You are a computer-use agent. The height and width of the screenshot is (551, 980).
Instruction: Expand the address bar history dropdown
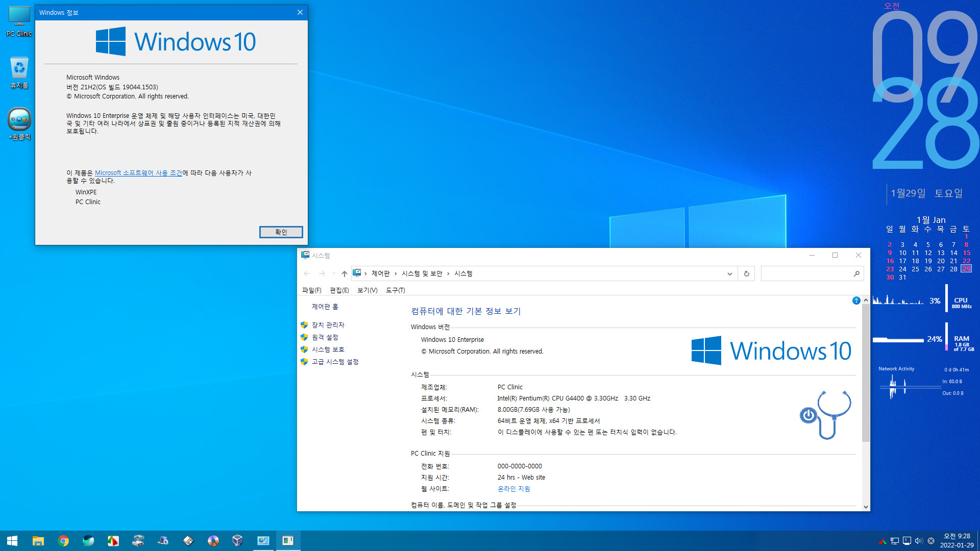coord(730,274)
